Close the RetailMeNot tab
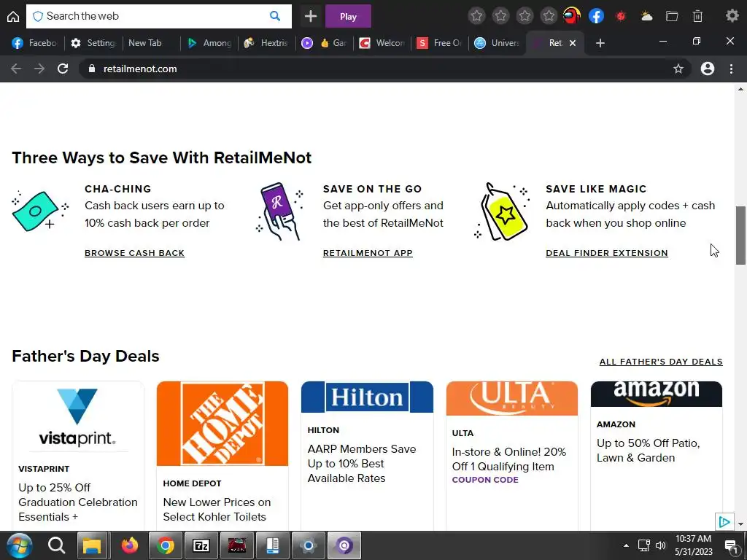The image size is (747, 560). pyautogui.click(x=573, y=43)
